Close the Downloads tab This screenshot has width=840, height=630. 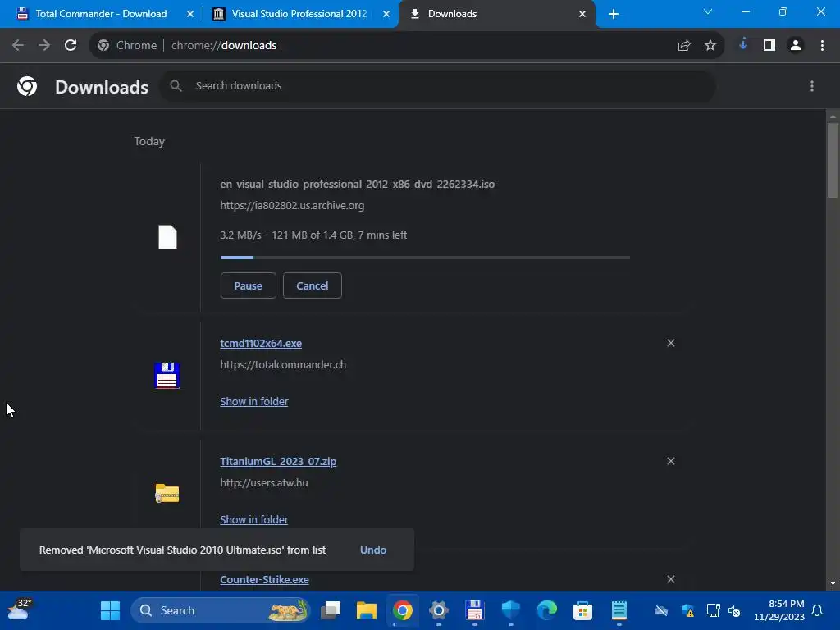tap(582, 14)
